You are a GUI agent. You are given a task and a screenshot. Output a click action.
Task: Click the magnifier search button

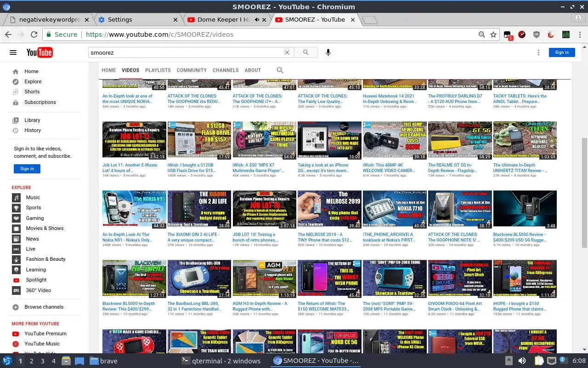click(x=306, y=52)
